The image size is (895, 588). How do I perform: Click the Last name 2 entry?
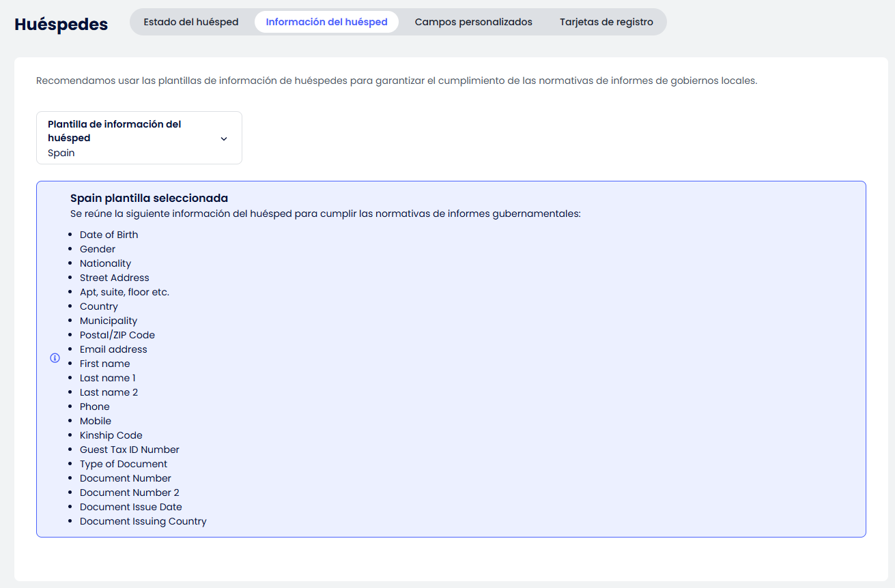tap(109, 392)
